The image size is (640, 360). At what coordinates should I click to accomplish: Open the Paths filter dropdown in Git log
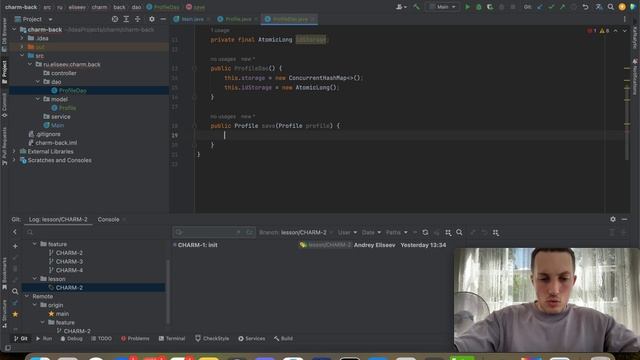[396, 232]
